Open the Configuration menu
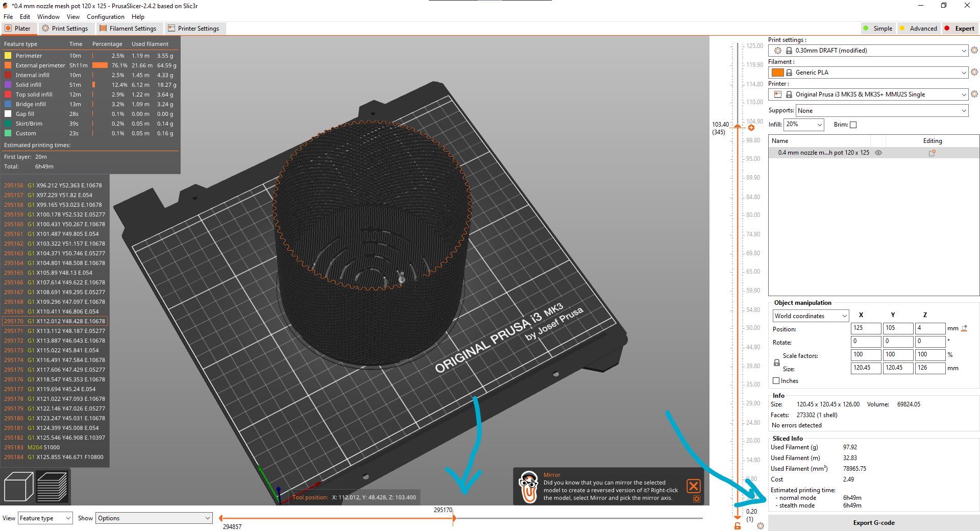The height and width of the screenshot is (531, 980). [x=105, y=16]
